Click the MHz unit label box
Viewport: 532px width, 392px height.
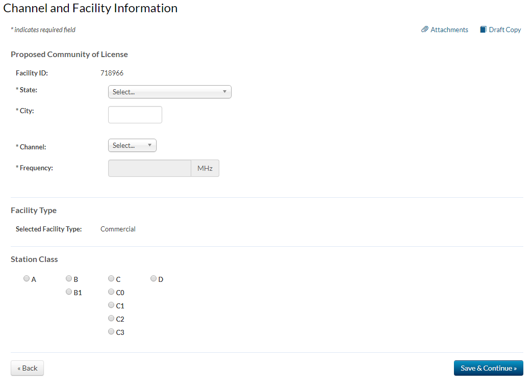(x=205, y=168)
